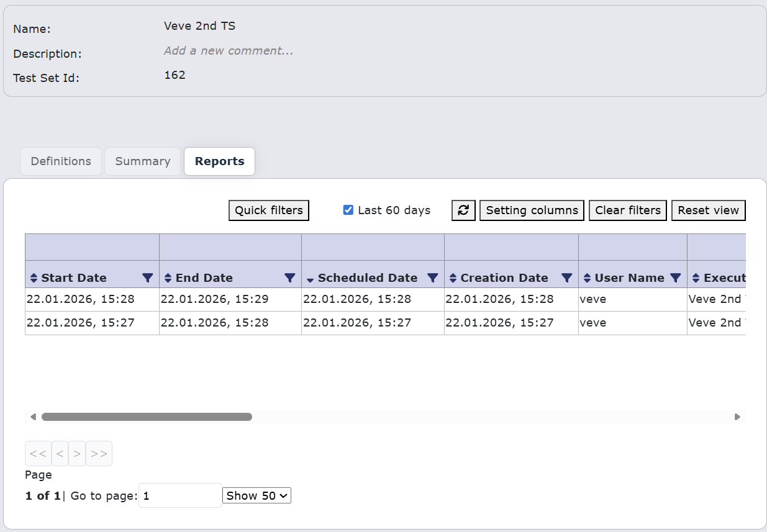767x532 pixels.
Task: Toggle the Last 60 days checkbox
Action: point(348,210)
